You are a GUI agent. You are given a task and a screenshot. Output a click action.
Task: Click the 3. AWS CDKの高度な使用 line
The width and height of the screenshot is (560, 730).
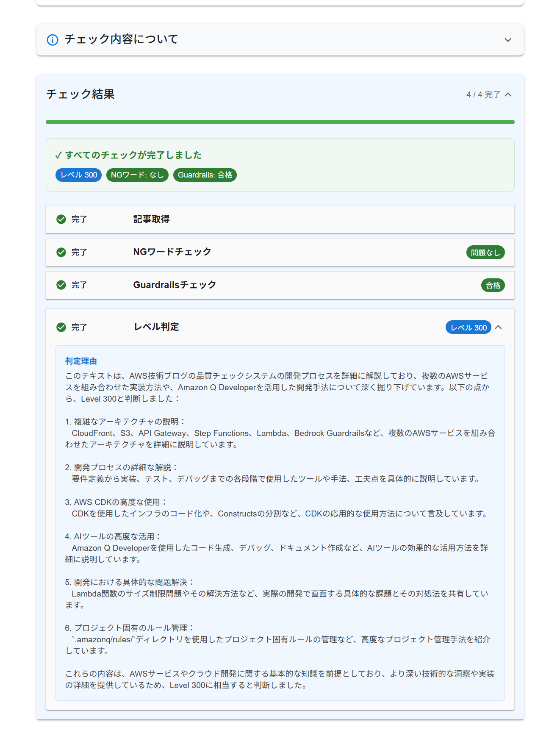tap(116, 502)
